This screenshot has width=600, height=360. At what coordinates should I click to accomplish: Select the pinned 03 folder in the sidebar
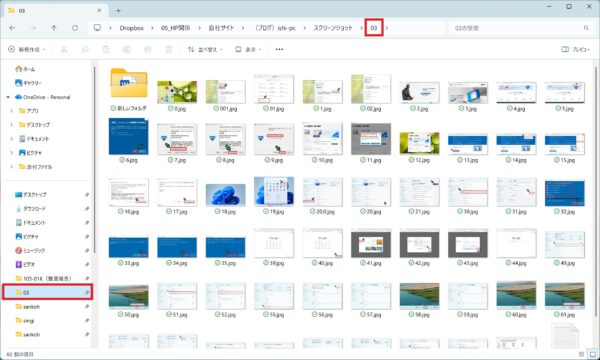click(47, 292)
